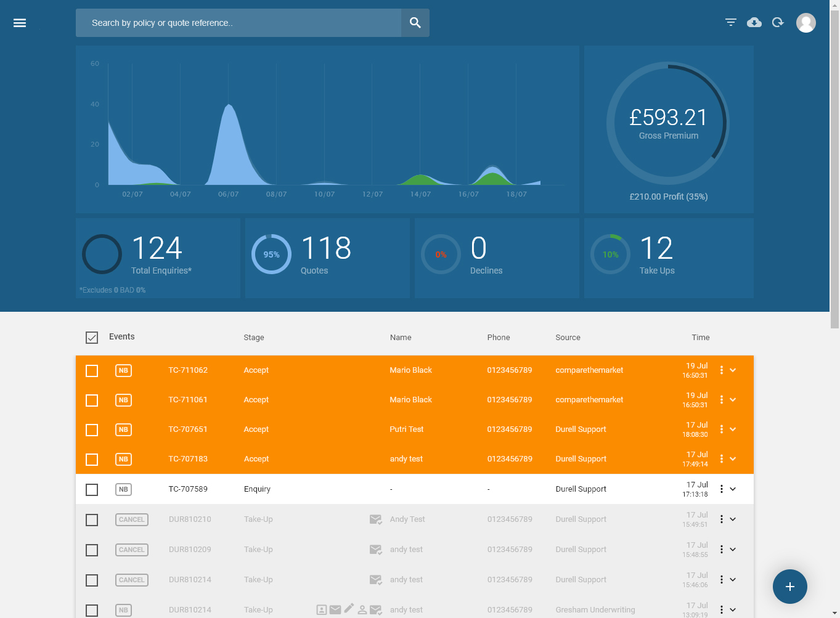This screenshot has height=618, width=840.
Task: Open the filter list icon
Action: point(731,22)
